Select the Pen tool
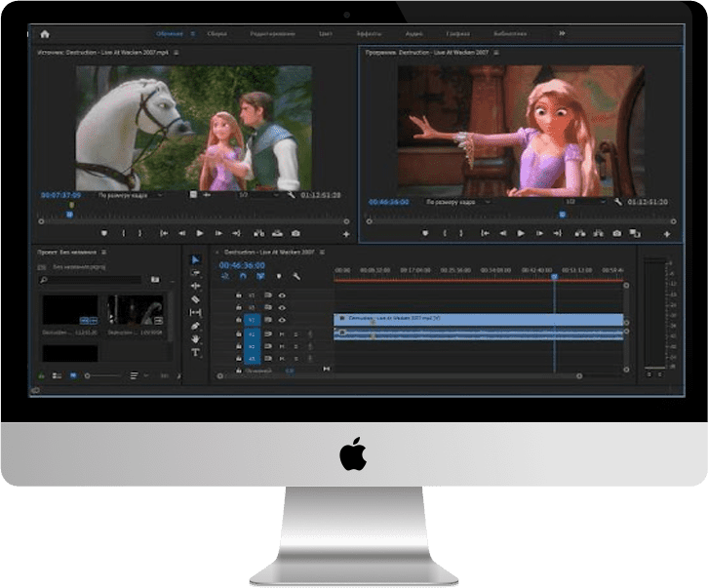Viewport: 708px width, 588px height. coord(195,326)
